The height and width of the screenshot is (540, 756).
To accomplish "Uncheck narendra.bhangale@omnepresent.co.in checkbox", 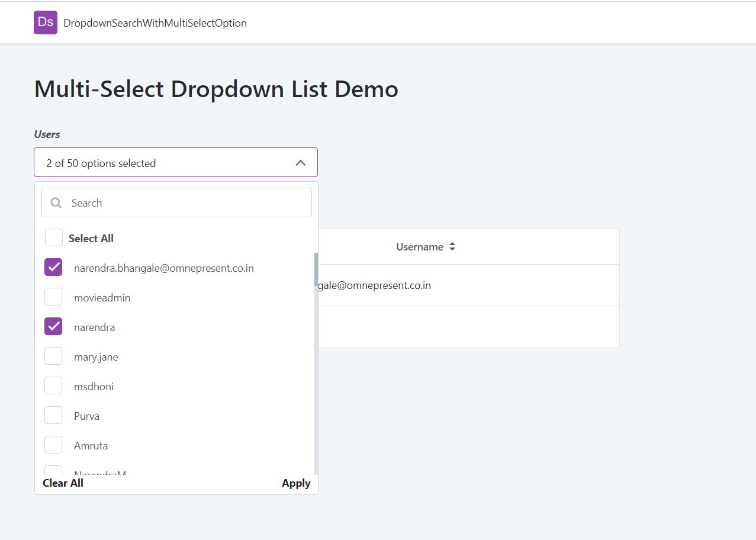I will pos(53,268).
